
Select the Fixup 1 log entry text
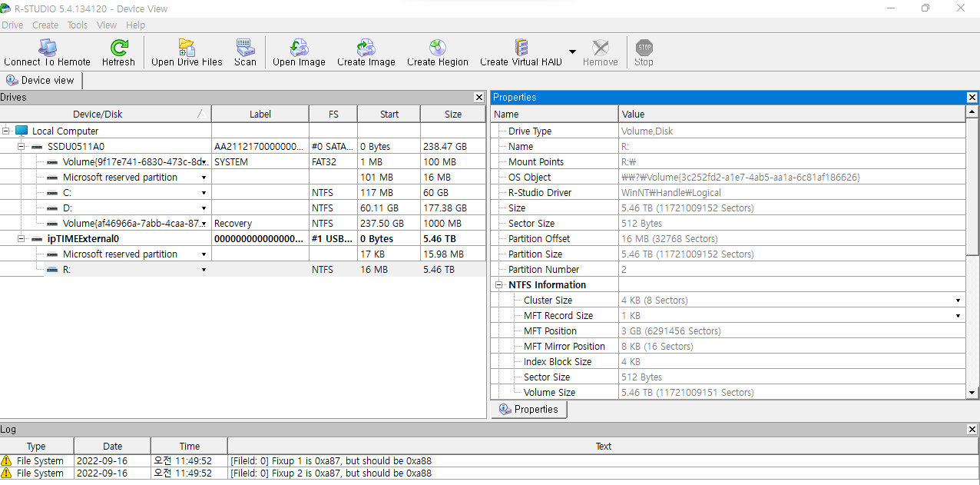pyautogui.click(x=331, y=461)
